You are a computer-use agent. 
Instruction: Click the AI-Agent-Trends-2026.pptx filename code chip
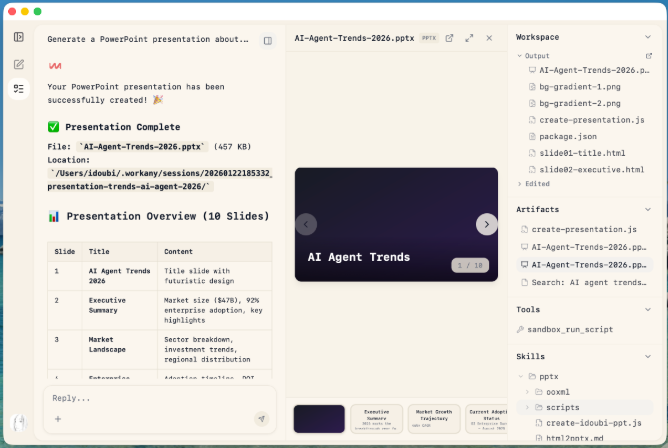tap(142, 146)
